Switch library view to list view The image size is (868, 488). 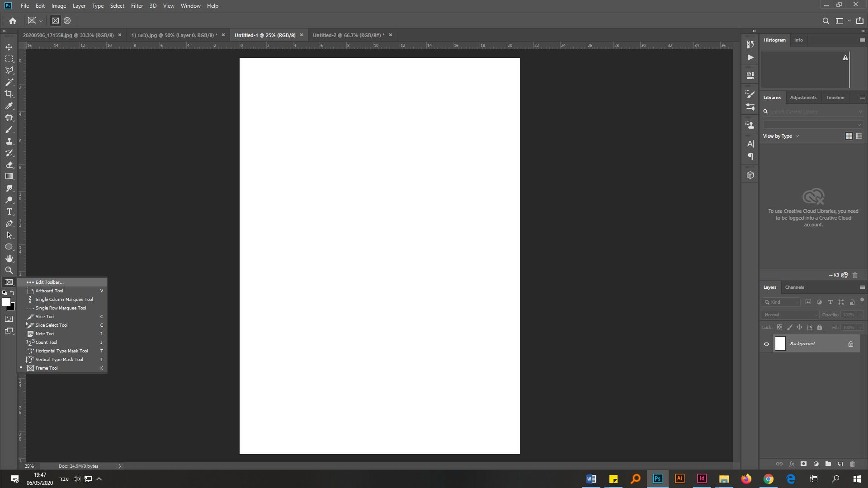[x=859, y=136]
